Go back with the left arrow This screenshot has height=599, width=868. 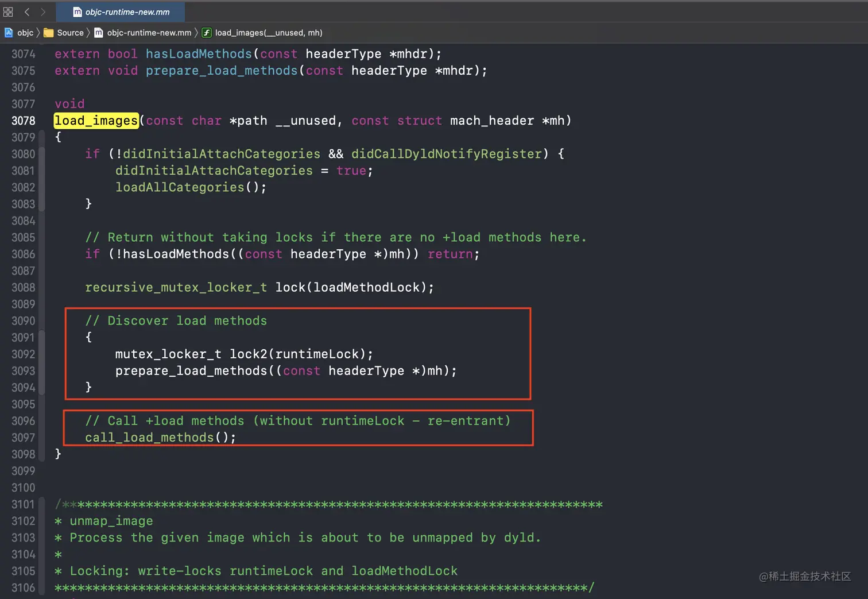(26, 11)
